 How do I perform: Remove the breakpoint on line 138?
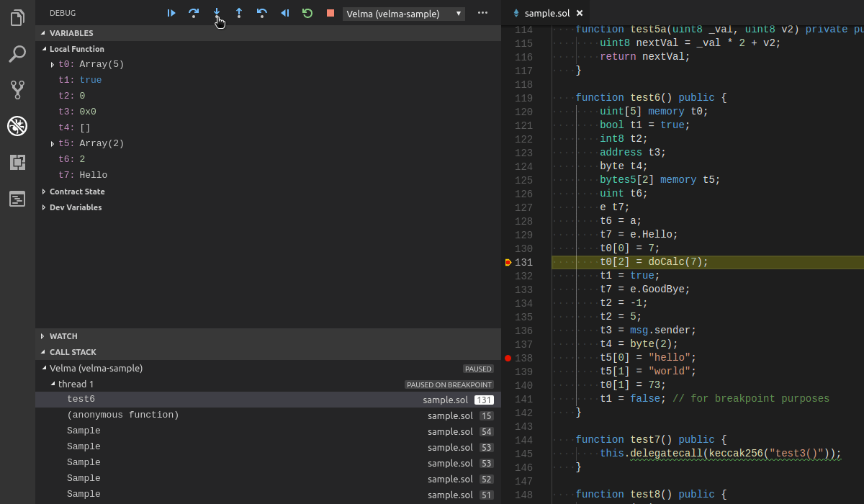pos(508,358)
